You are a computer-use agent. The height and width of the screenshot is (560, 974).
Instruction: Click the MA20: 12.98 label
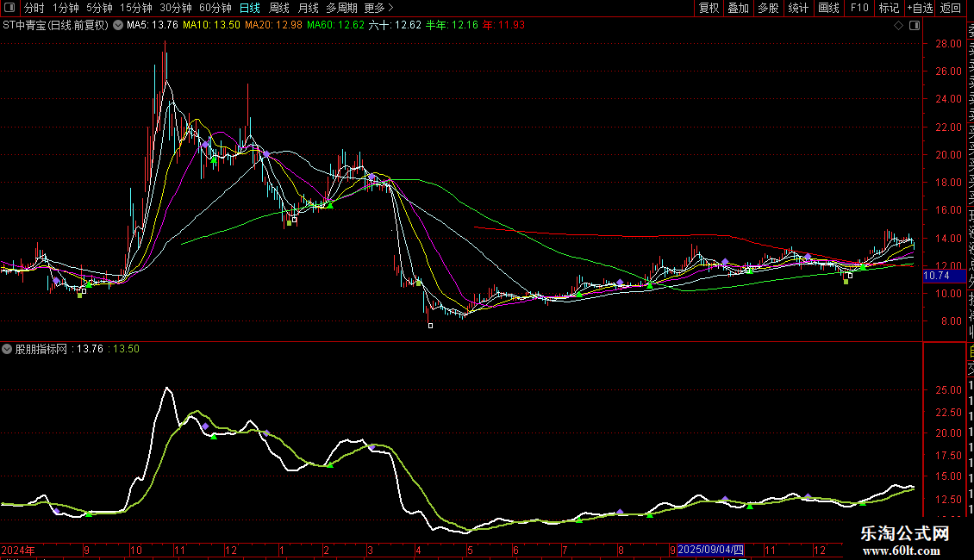273,26
